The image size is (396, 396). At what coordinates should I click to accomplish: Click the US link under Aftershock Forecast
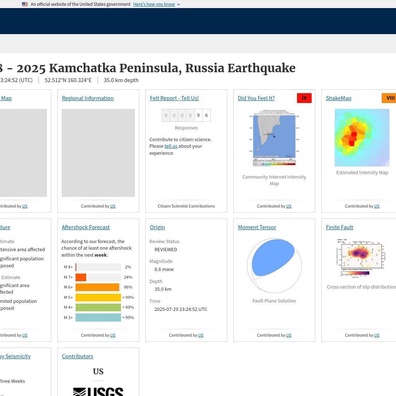113,335
